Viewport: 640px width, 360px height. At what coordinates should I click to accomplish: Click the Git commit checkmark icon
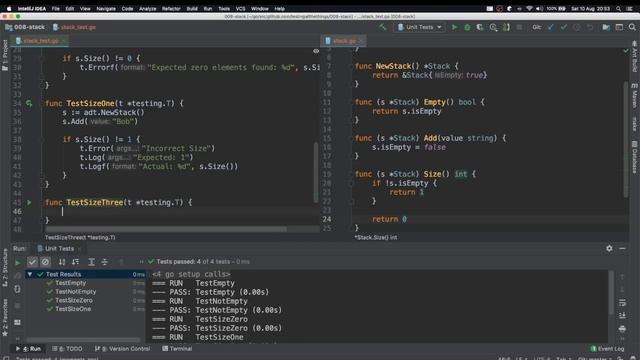[564, 27]
